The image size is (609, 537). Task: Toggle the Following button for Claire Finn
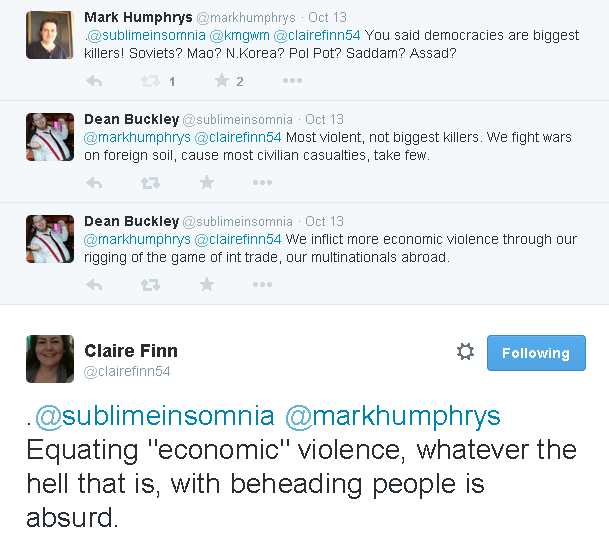click(536, 353)
